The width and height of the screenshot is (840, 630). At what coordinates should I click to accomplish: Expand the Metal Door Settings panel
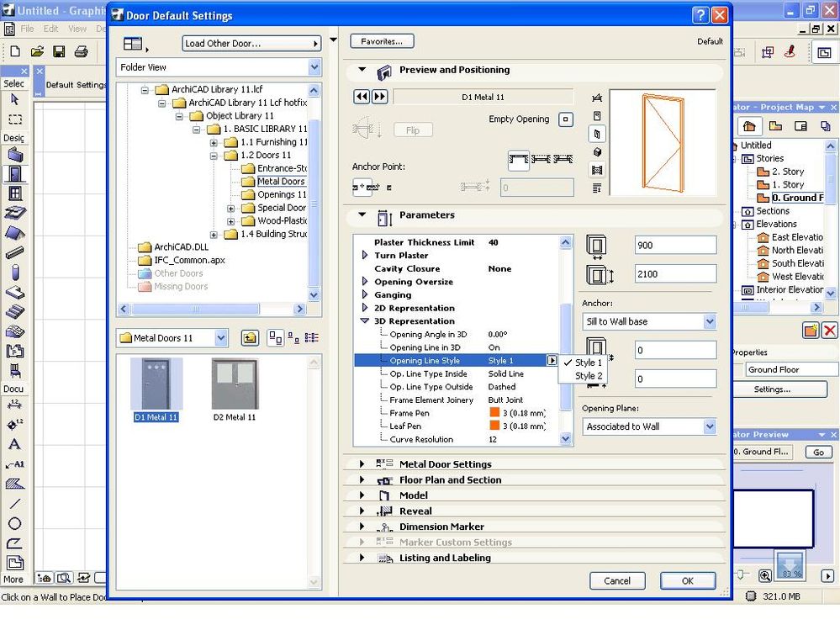pyautogui.click(x=362, y=464)
